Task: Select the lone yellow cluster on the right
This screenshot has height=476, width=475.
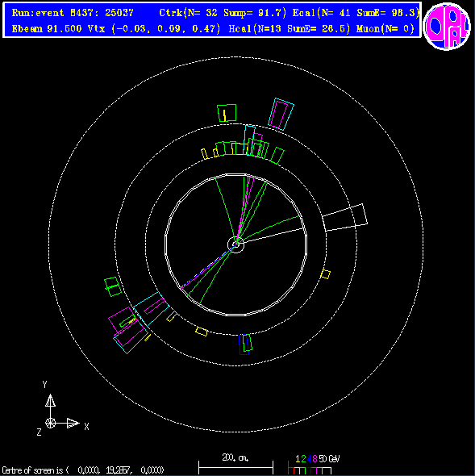Action: [325, 274]
